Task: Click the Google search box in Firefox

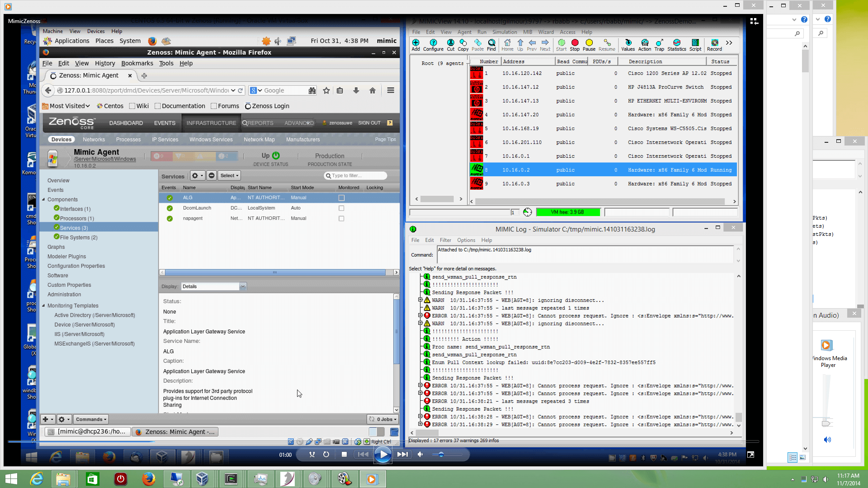Action: click(283, 90)
